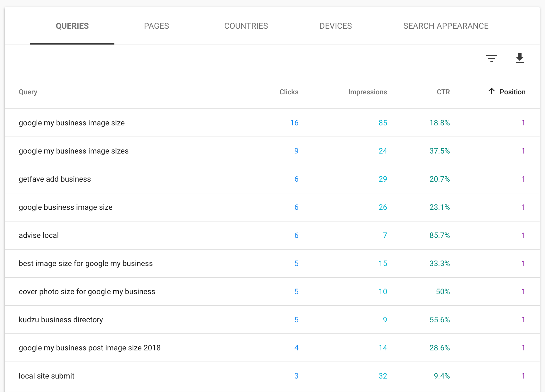This screenshot has height=392, width=545.
Task: Open 'best image size for google my business'
Action: click(86, 263)
